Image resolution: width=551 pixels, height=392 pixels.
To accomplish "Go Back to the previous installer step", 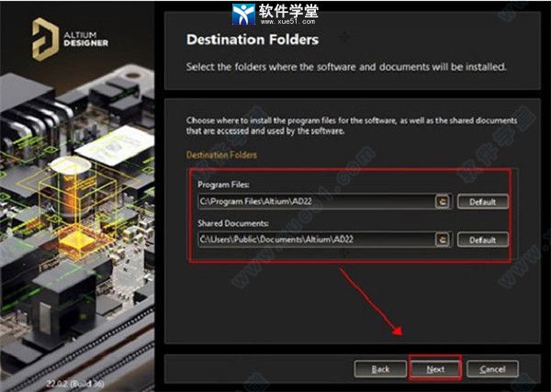I will (380, 368).
